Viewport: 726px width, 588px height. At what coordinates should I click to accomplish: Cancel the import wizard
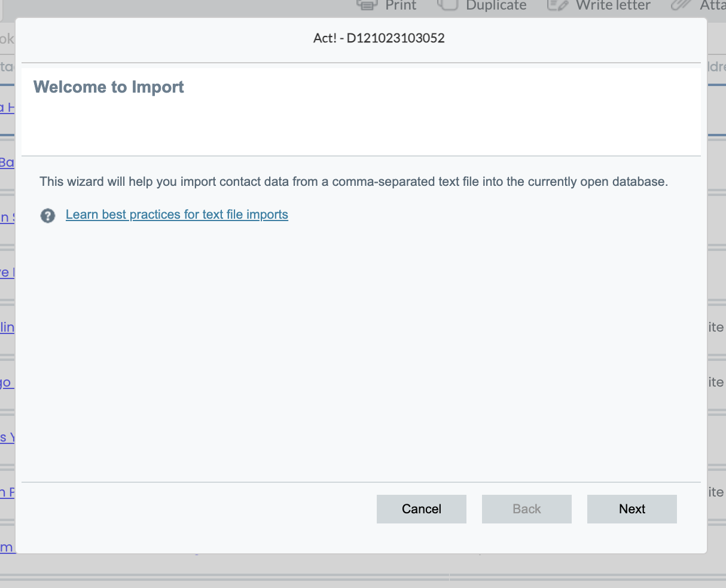(x=421, y=509)
